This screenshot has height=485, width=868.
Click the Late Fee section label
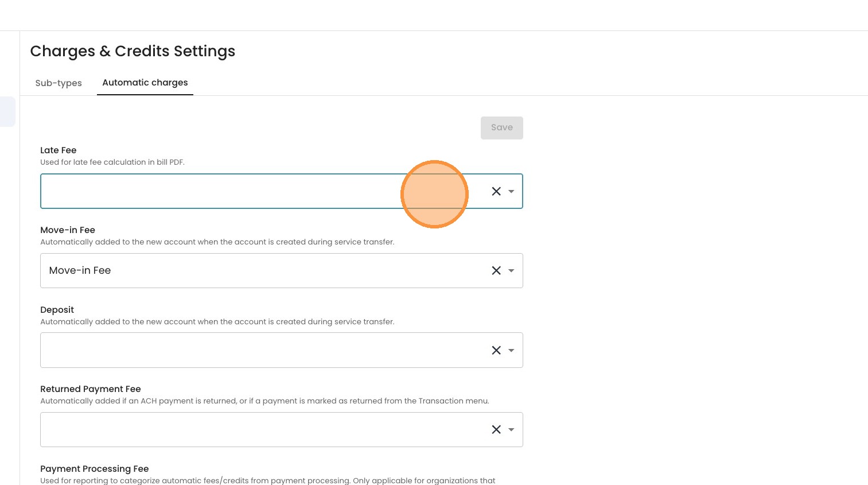[x=59, y=150]
